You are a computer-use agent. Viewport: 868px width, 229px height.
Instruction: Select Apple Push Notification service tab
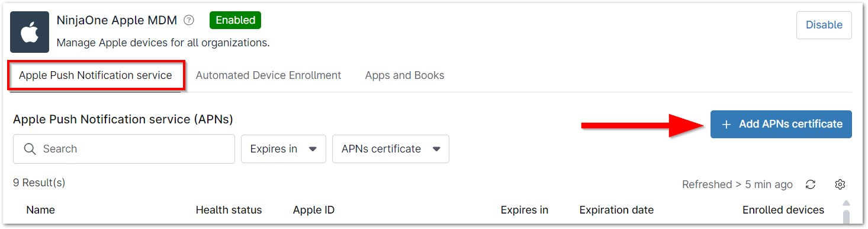[x=95, y=75]
